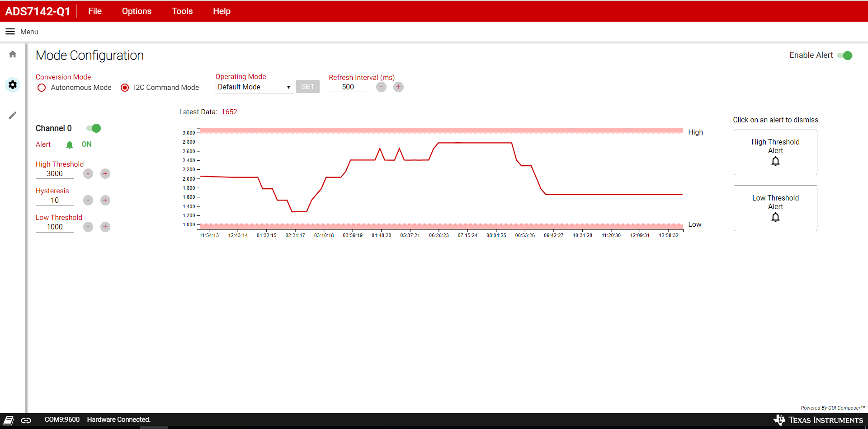Screen dimensions: 868x429
Task: Open the log book icon in status bar
Action: pyautogui.click(x=9, y=420)
